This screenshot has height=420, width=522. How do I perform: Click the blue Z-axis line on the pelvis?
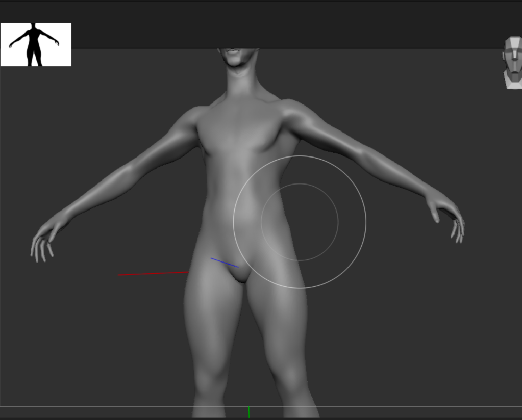coord(225,262)
